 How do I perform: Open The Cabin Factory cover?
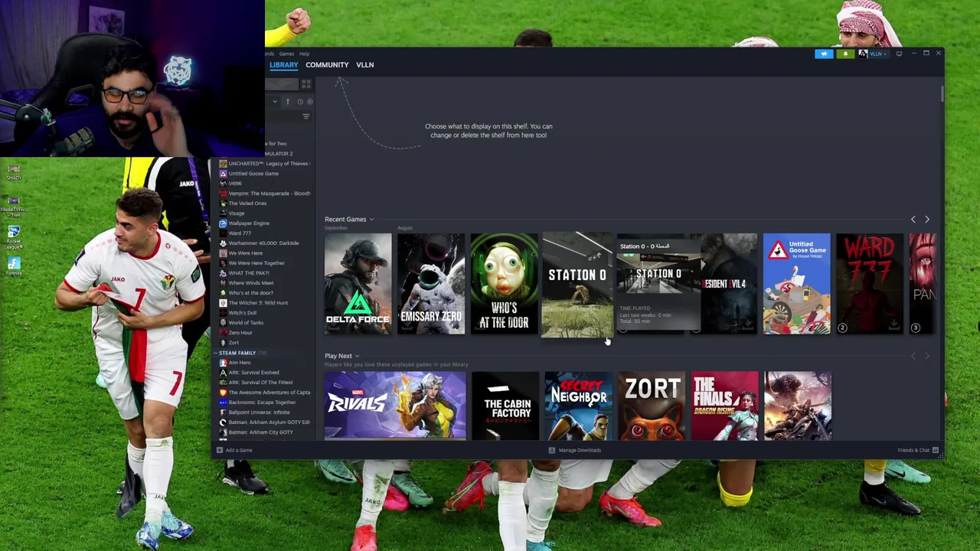(x=505, y=406)
